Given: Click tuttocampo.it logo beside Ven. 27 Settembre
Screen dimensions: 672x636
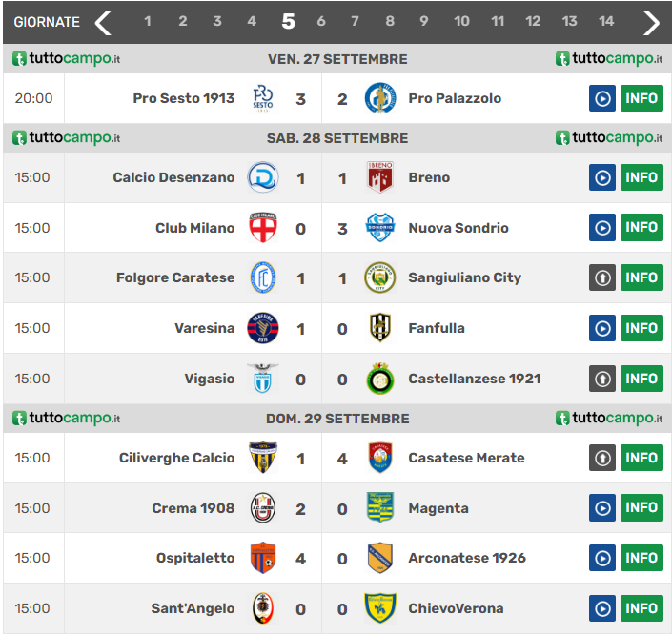Looking at the screenshot, I should [x=67, y=59].
